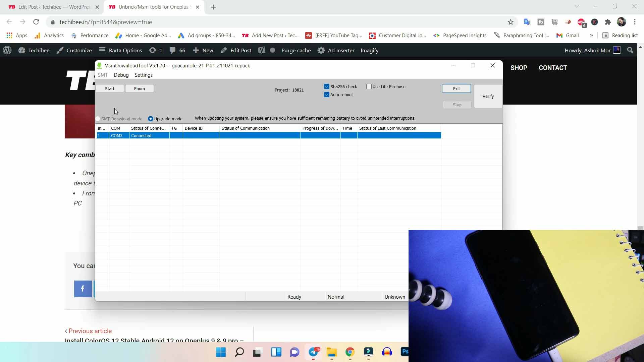644x362 pixels.
Task: Reload the current page
Action: coord(36,22)
